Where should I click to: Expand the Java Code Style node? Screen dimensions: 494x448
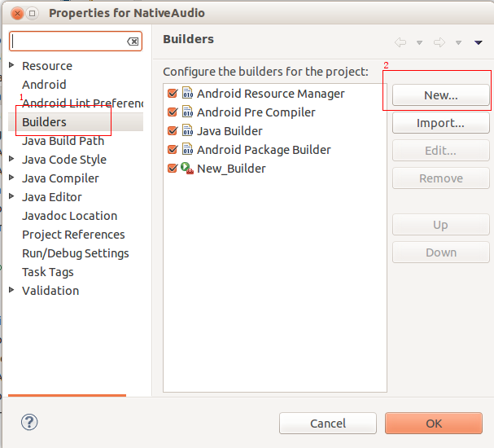11,159
